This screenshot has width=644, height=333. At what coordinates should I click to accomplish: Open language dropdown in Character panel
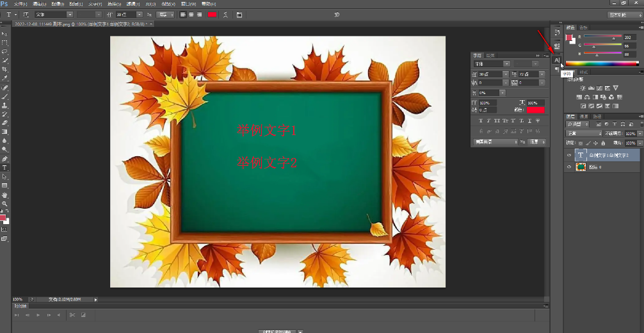(x=495, y=142)
